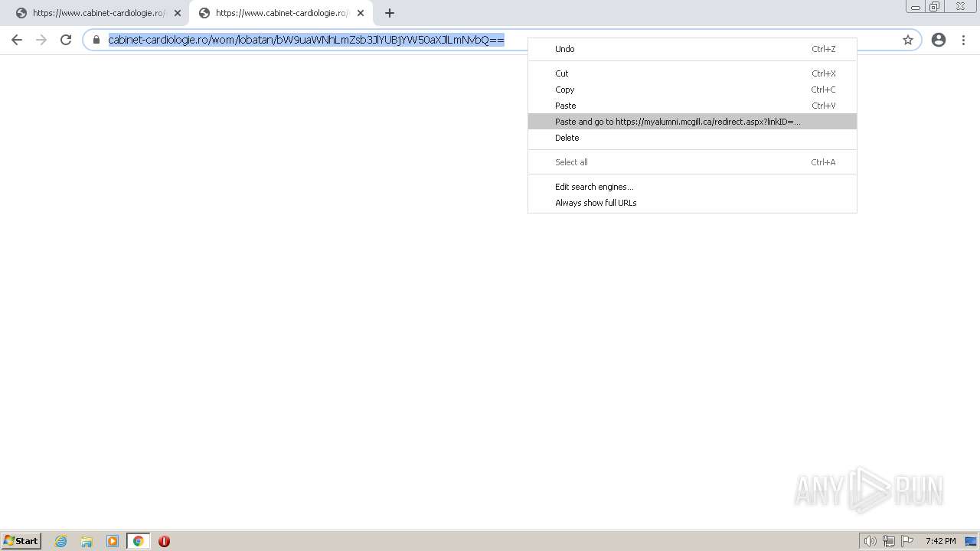
Task: Go back to the previous page
Action: pos(17,40)
